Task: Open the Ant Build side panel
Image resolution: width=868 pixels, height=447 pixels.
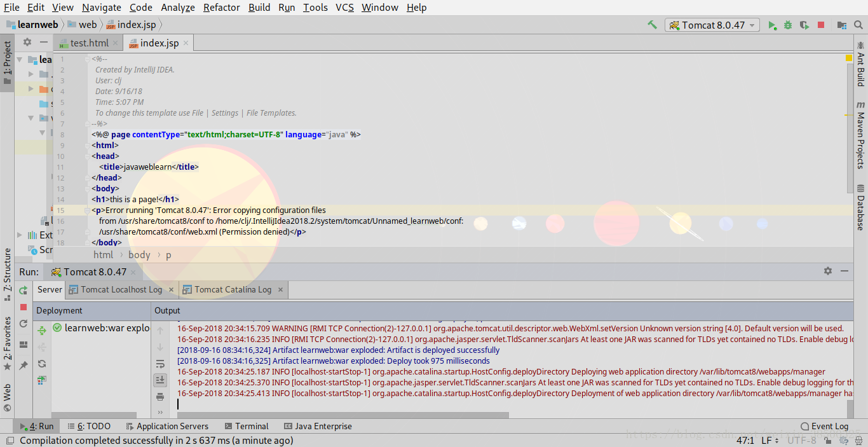Action: [861, 64]
